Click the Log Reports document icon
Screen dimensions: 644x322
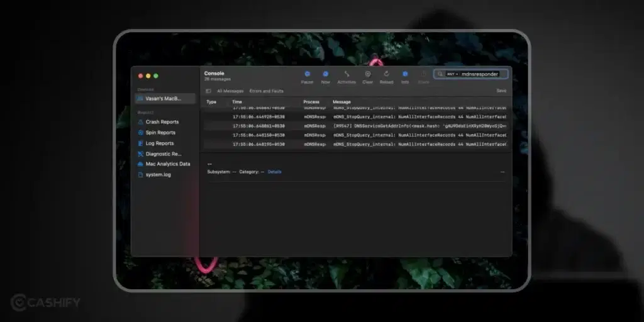(x=140, y=143)
